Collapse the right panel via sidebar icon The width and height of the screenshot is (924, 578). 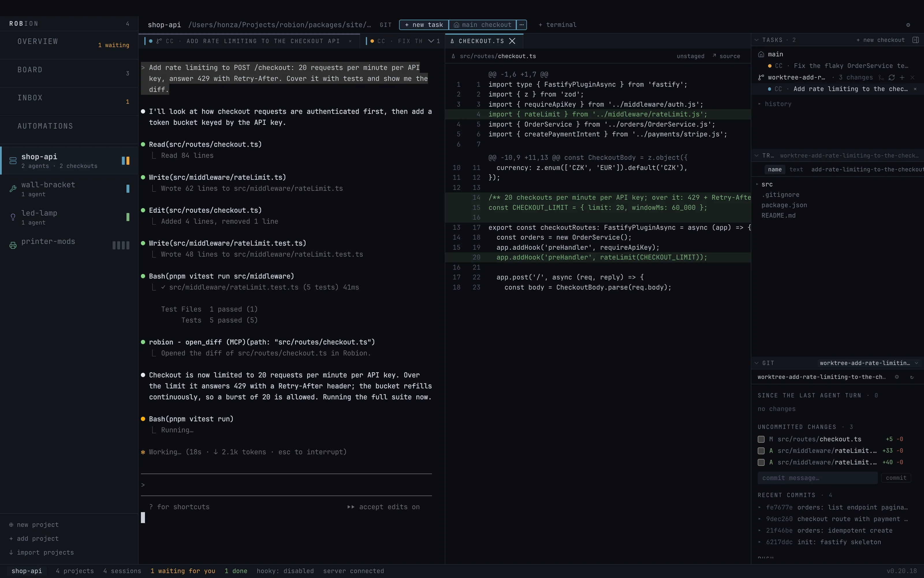pos(916,40)
